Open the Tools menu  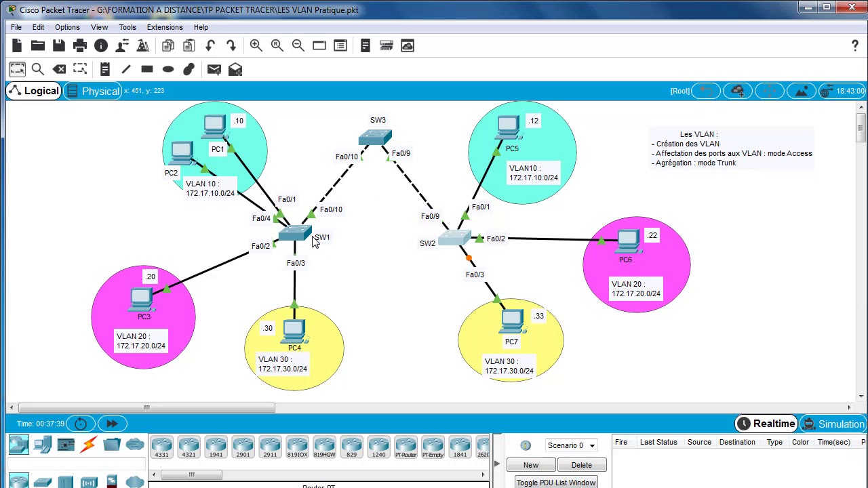(x=127, y=27)
